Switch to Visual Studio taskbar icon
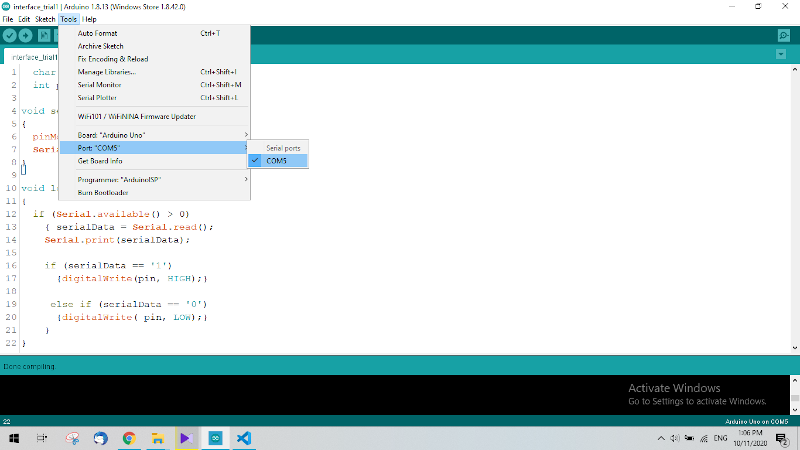This screenshot has width=800, height=450. coord(186,438)
